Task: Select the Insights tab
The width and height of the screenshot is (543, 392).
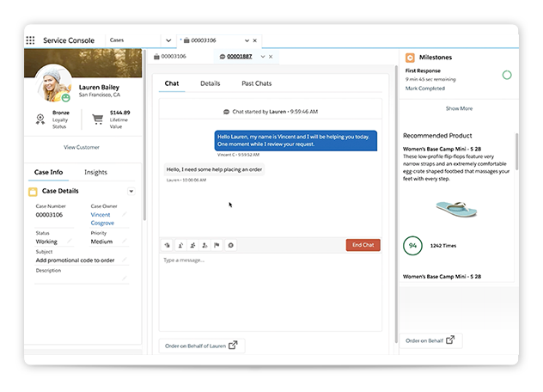Action: pyautogui.click(x=95, y=172)
